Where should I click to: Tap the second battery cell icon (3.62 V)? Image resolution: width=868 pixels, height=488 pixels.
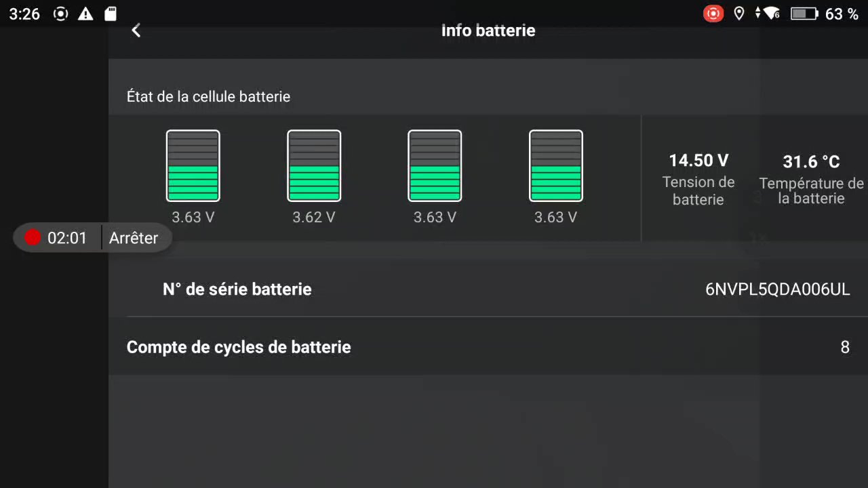pos(314,166)
